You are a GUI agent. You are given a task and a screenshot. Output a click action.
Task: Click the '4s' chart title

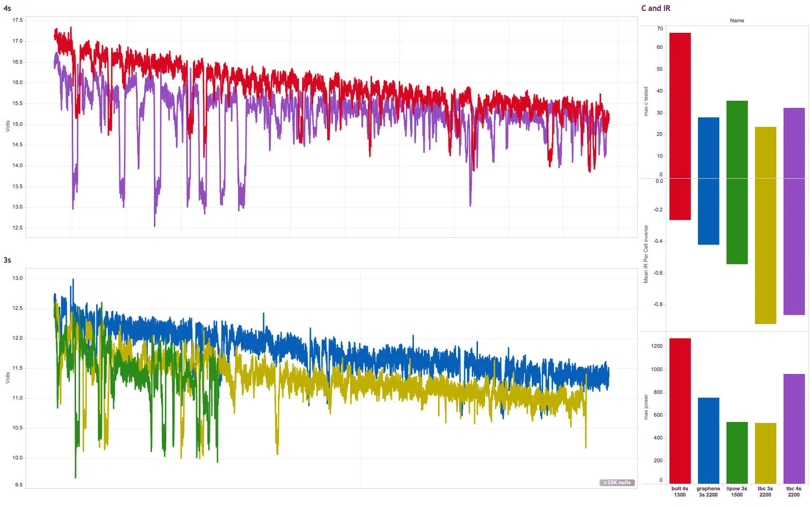click(7, 8)
